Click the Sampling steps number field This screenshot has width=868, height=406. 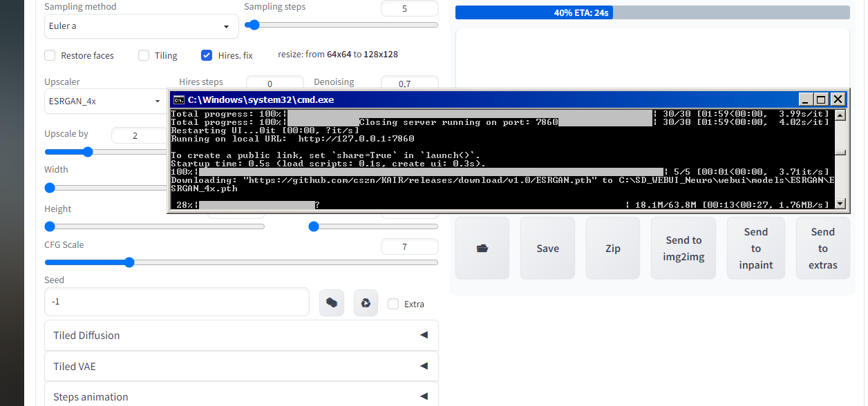tap(410, 8)
